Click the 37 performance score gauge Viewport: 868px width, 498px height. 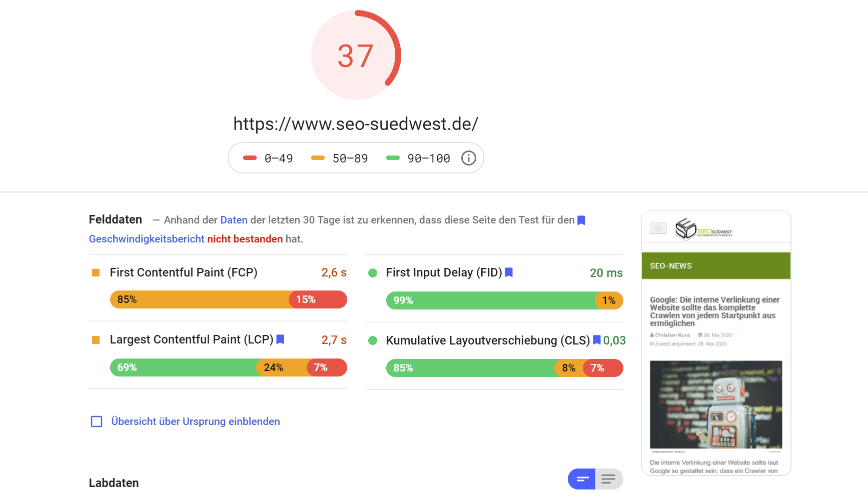(x=356, y=55)
